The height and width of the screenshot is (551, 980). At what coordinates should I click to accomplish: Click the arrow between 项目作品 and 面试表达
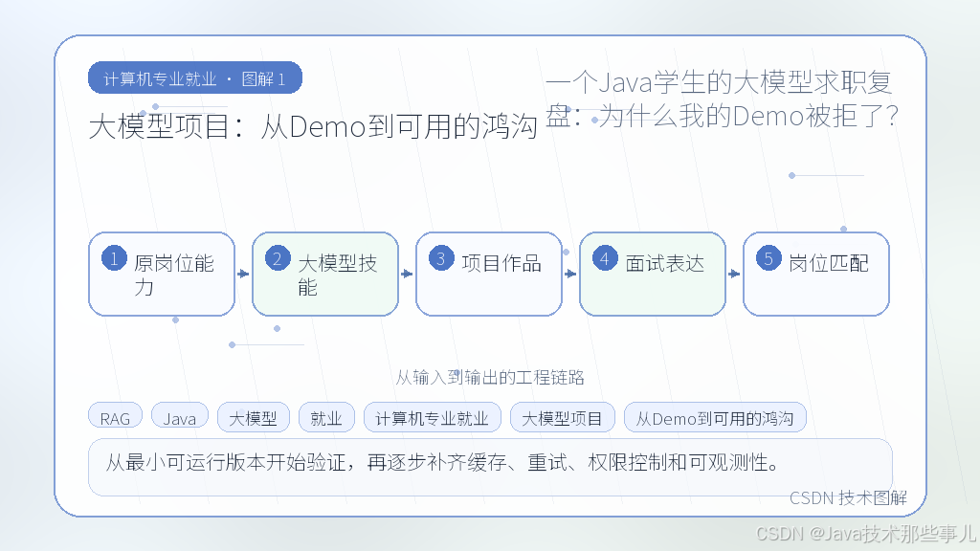point(571,274)
